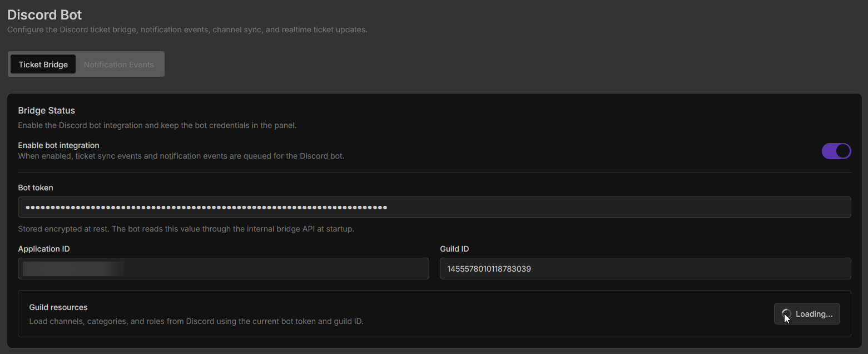Click inside the Bot token field
This screenshot has height=354, width=868.
coord(434,206)
